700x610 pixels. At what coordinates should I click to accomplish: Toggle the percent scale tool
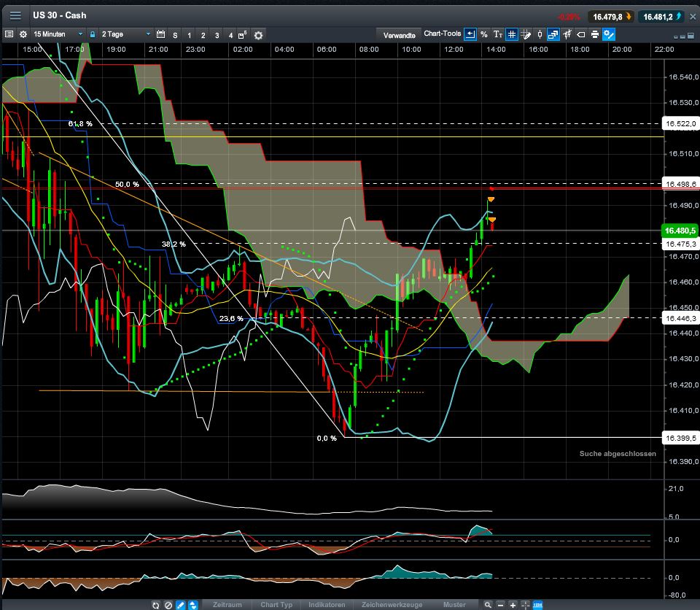coord(484,34)
